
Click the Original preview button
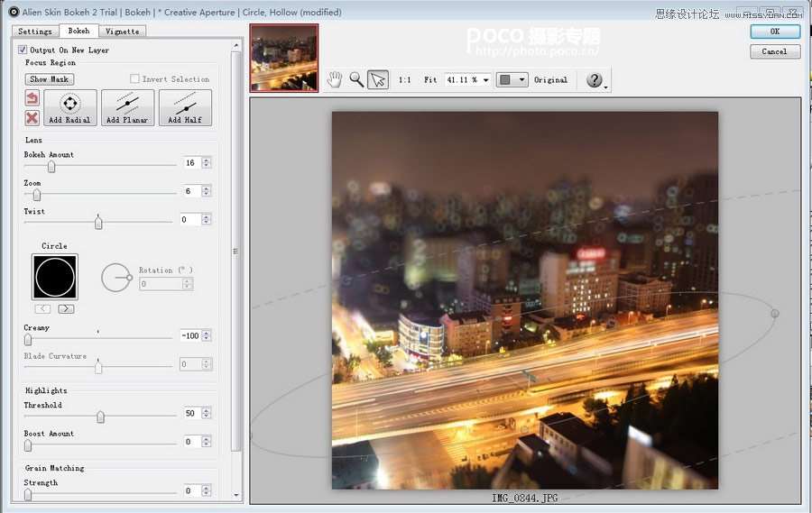pyautogui.click(x=550, y=80)
